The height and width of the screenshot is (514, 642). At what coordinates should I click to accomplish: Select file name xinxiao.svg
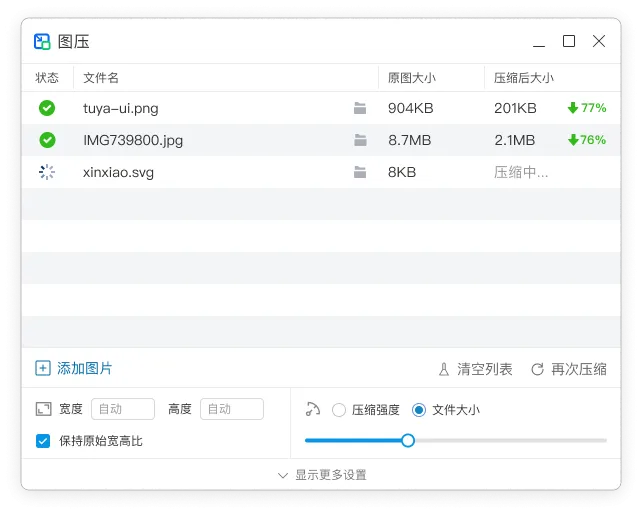pyautogui.click(x=118, y=172)
